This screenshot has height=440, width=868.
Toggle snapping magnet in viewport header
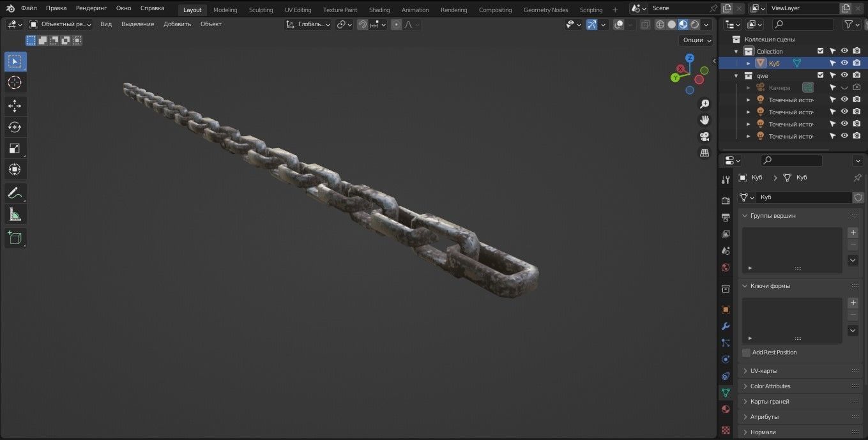point(363,24)
